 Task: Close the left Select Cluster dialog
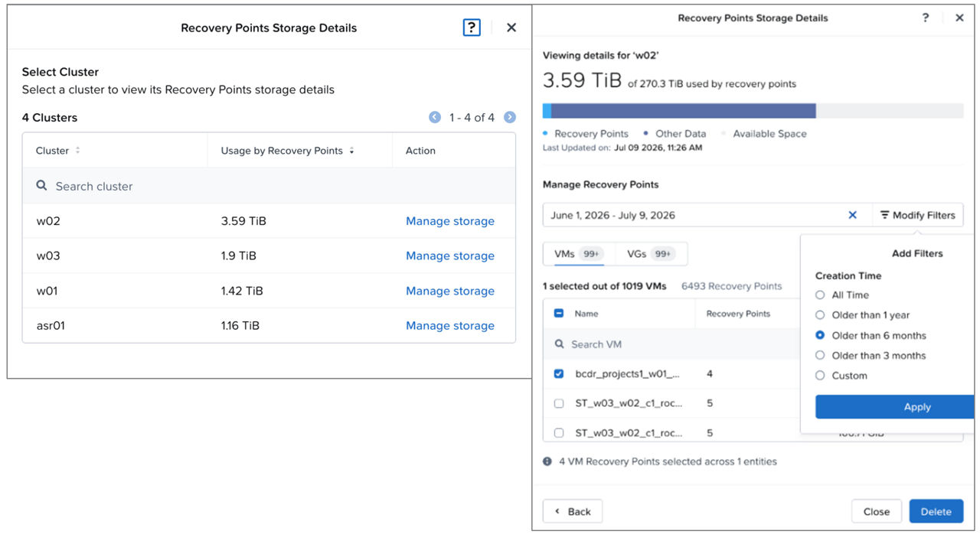click(511, 28)
